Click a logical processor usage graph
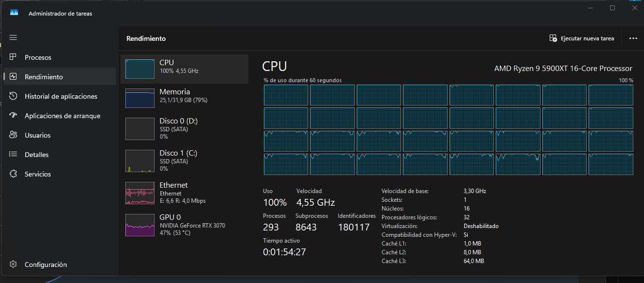 point(285,95)
